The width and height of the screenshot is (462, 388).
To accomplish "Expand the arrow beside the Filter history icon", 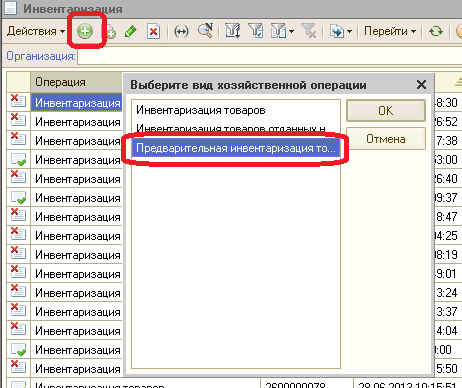I will tap(291, 32).
